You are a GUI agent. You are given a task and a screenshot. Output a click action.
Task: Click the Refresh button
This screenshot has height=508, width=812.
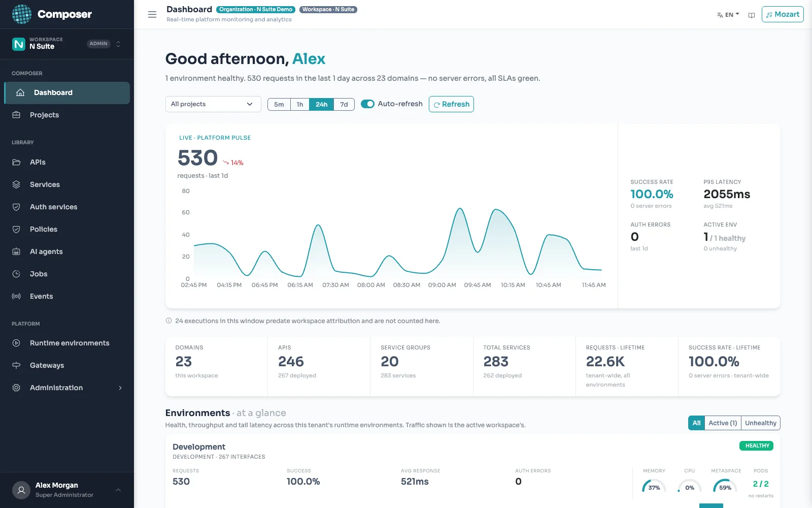(x=451, y=104)
